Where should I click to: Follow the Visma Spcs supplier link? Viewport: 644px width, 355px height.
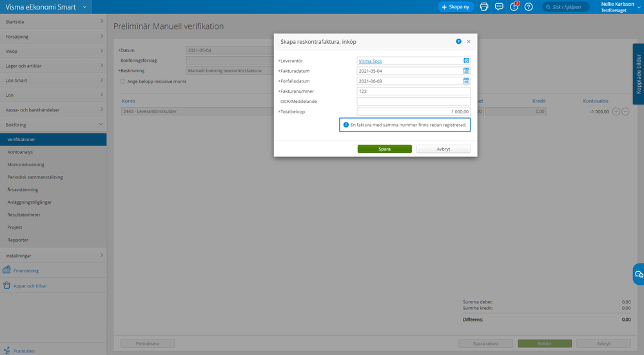click(x=370, y=61)
